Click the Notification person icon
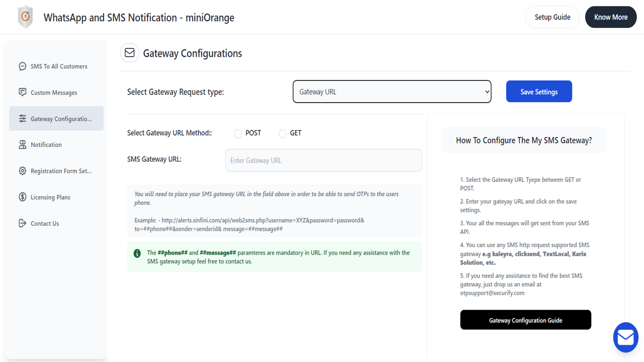Viewport: 644px width, 362px height. tap(22, 144)
